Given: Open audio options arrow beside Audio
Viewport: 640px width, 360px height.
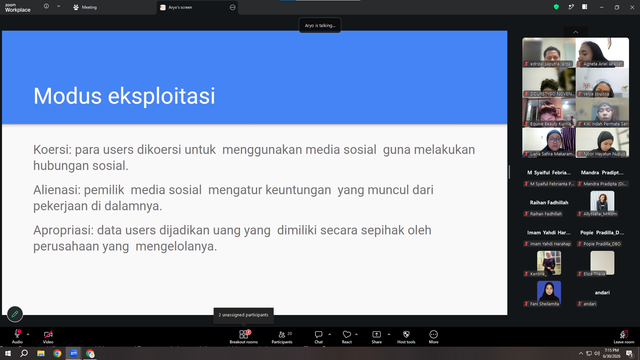Looking at the screenshot, I should (28, 334).
